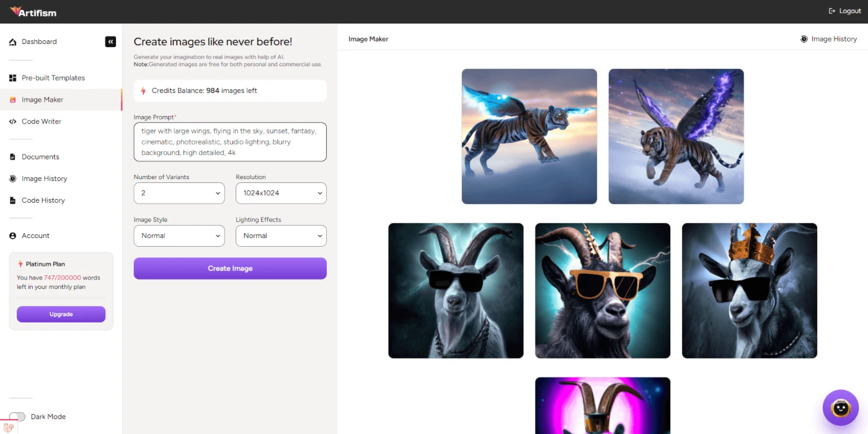The image size is (868, 434).
Task: Toggle Dark Mode switch
Action: click(17, 417)
